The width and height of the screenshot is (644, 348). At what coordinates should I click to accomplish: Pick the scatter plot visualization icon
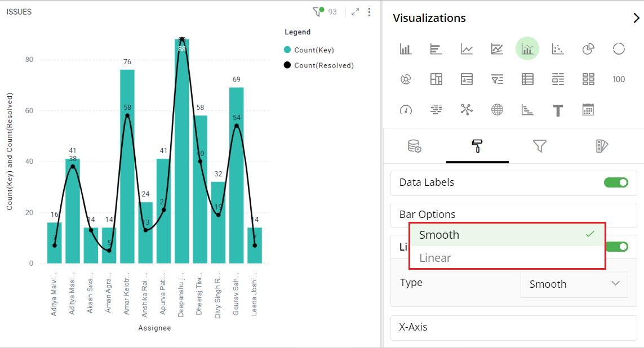coord(558,49)
